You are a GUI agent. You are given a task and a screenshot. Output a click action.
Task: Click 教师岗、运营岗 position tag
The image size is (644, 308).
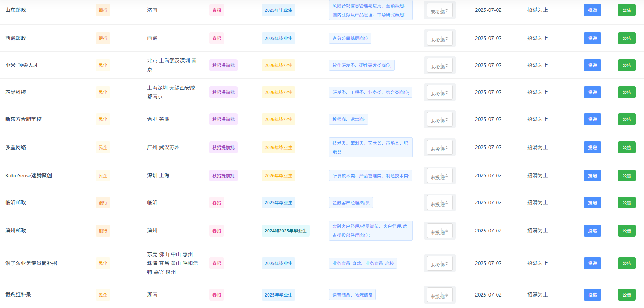click(x=348, y=119)
